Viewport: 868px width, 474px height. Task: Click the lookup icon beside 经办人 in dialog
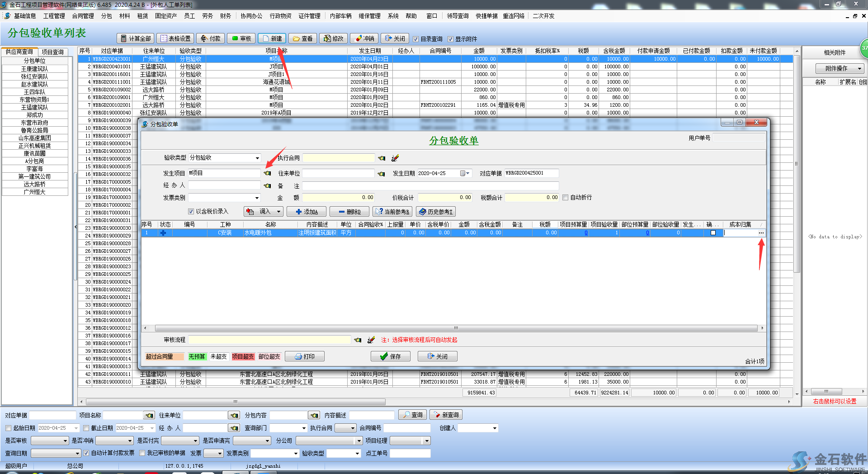tap(268, 185)
